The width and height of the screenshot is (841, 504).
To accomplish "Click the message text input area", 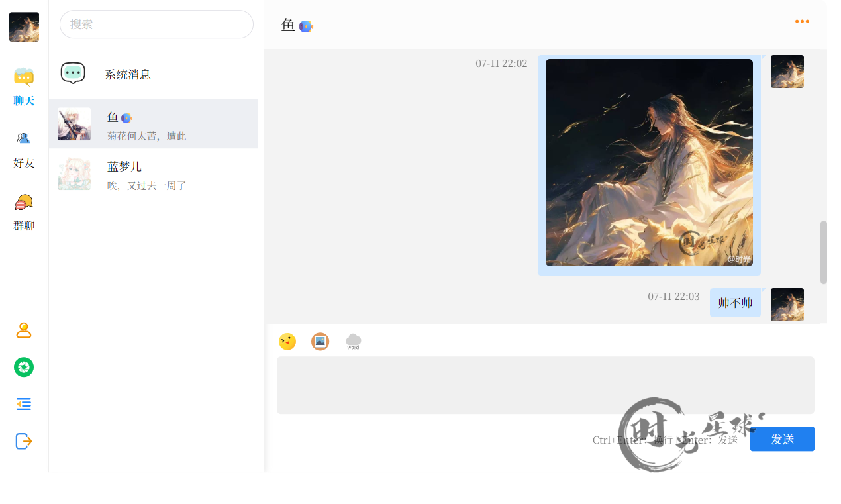I will tap(545, 385).
